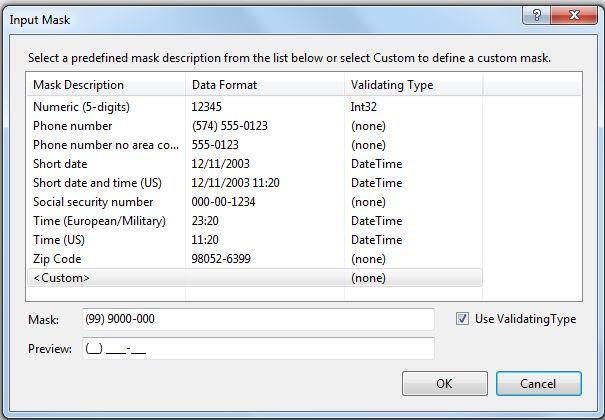Toggle the Use ValidatingType checkbox
The height and width of the screenshot is (420, 605).
pos(462,319)
